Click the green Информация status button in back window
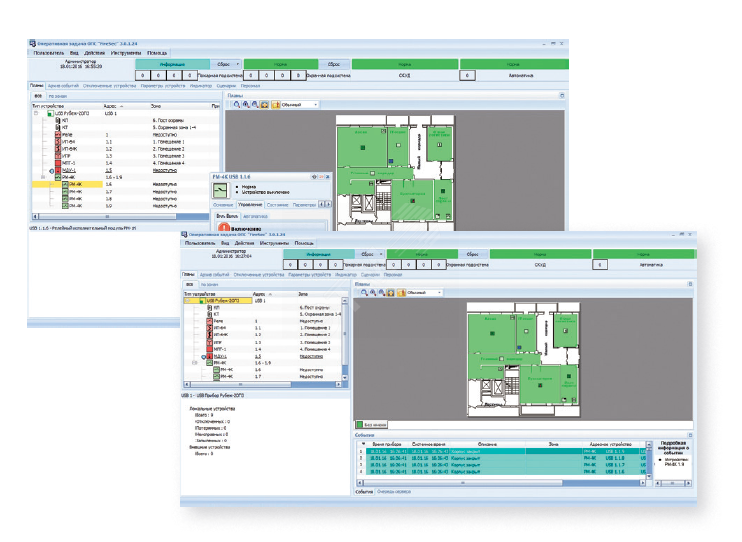The width and height of the screenshot is (742, 542). (x=168, y=62)
